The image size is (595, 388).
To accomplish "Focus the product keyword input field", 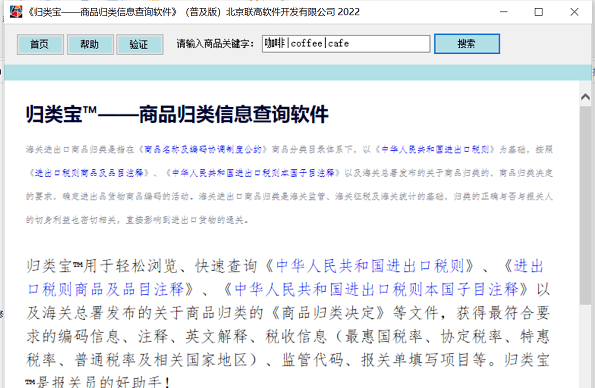I will tap(346, 44).
